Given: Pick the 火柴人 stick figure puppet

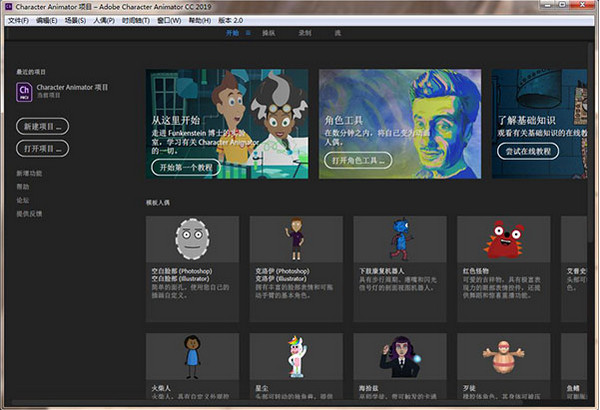Looking at the screenshot, I should click(191, 357).
